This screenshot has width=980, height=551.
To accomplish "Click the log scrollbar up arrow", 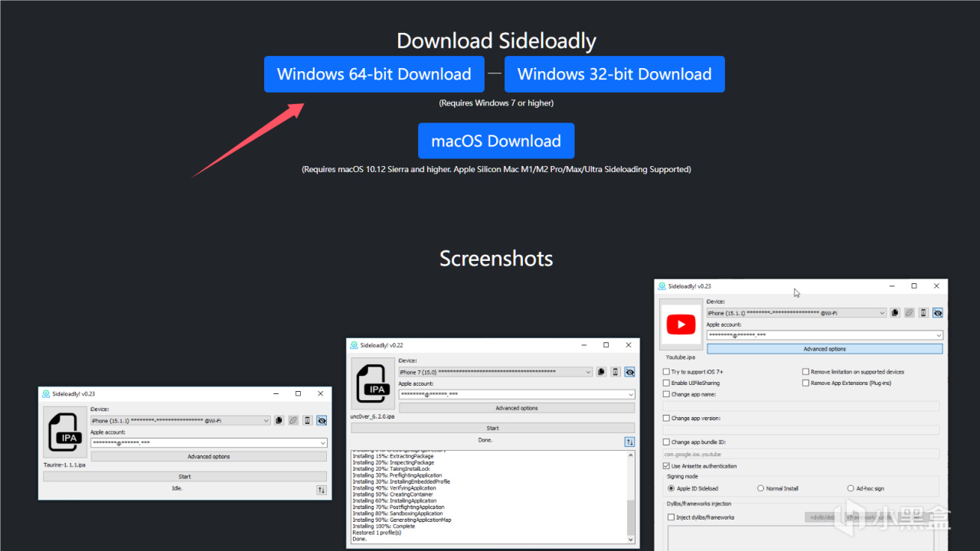I will click(x=631, y=455).
